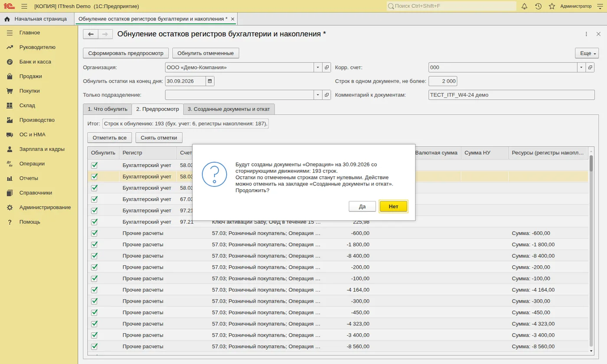Uncheck the row with amount -1 800,00
Screen dimensions: 607x364
pos(95,244)
